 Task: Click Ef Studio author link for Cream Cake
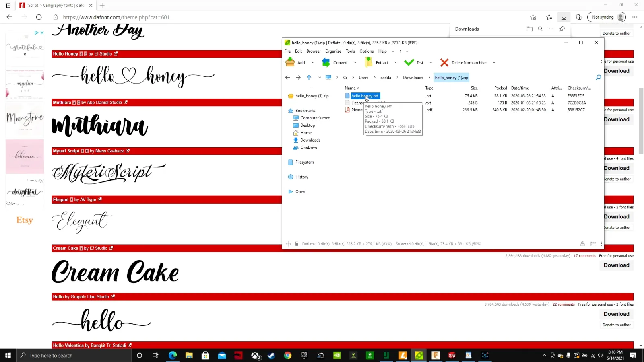pos(98,249)
